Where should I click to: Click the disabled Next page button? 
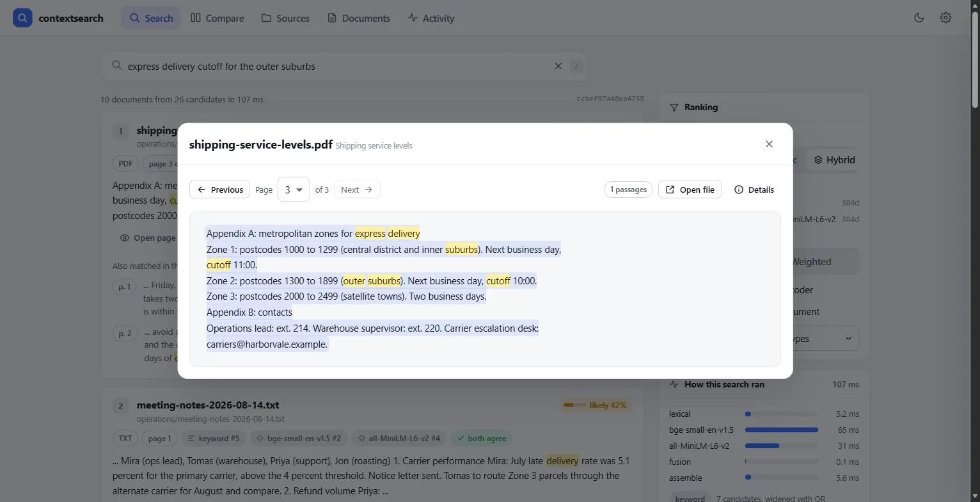pos(357,190)
